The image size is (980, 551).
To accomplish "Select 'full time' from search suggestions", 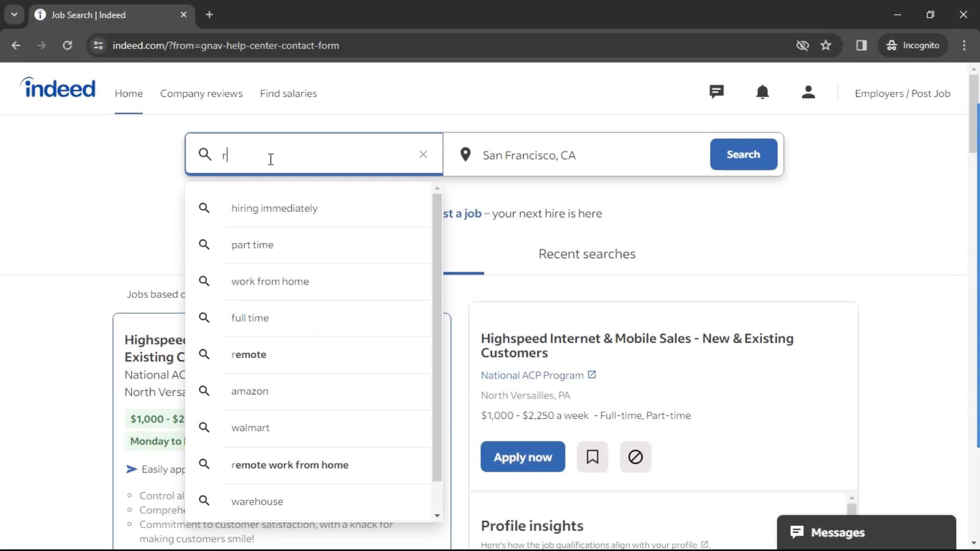I will (x=251, y=317).
